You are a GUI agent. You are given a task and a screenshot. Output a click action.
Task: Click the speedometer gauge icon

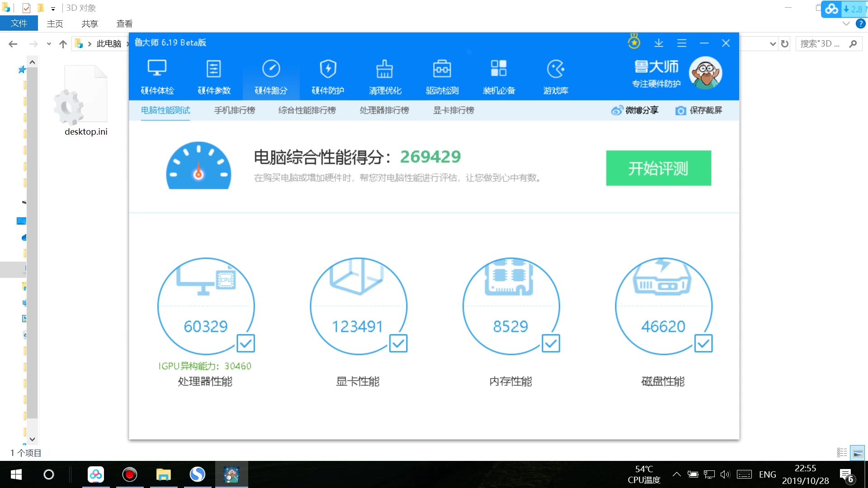(198, 165)
